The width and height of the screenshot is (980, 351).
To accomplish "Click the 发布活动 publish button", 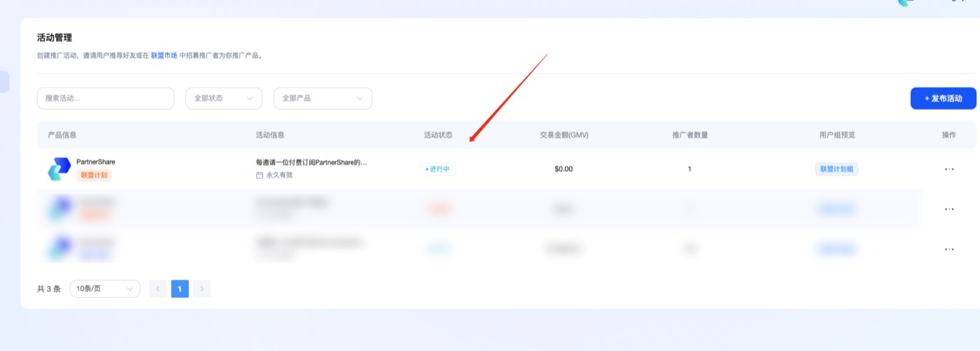I will 943,99.
